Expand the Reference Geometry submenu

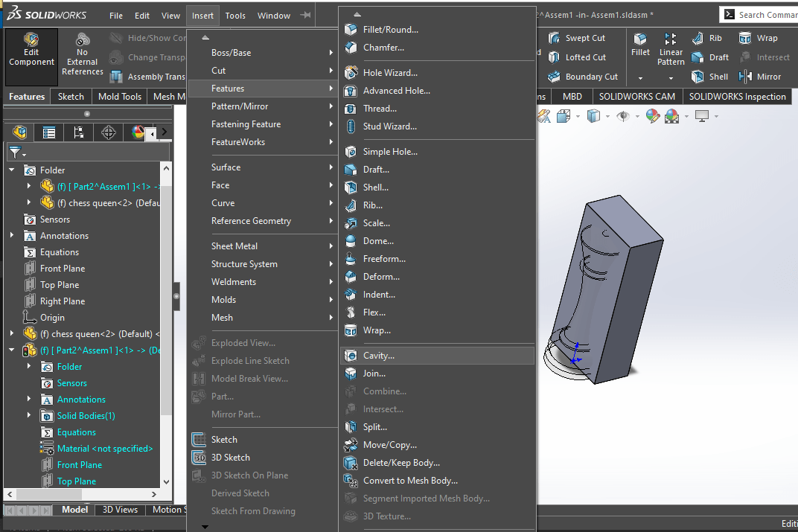pos(262,221)
